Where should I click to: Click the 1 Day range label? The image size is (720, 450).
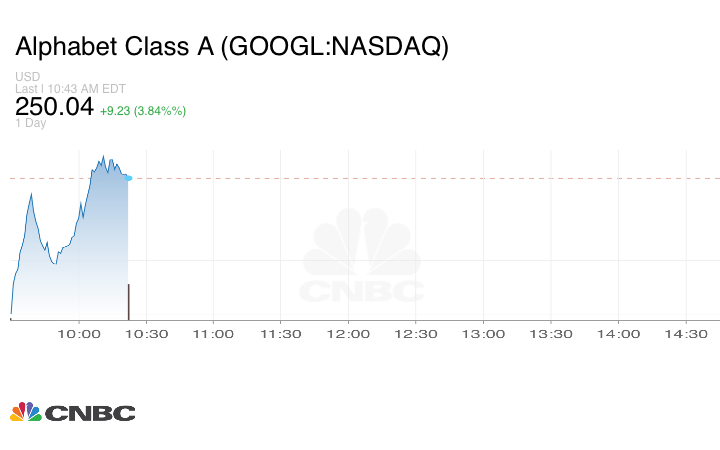pos(31,124)
